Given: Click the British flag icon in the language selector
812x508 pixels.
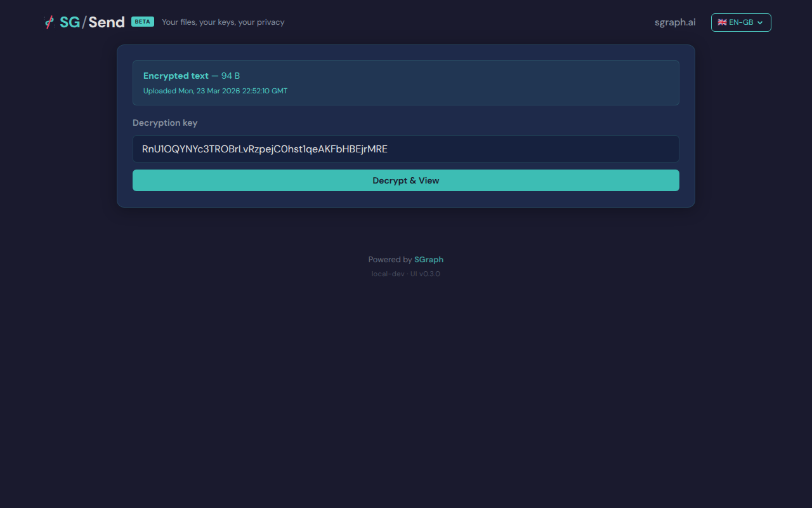Looking at the screenshot, I should point(722,22).
